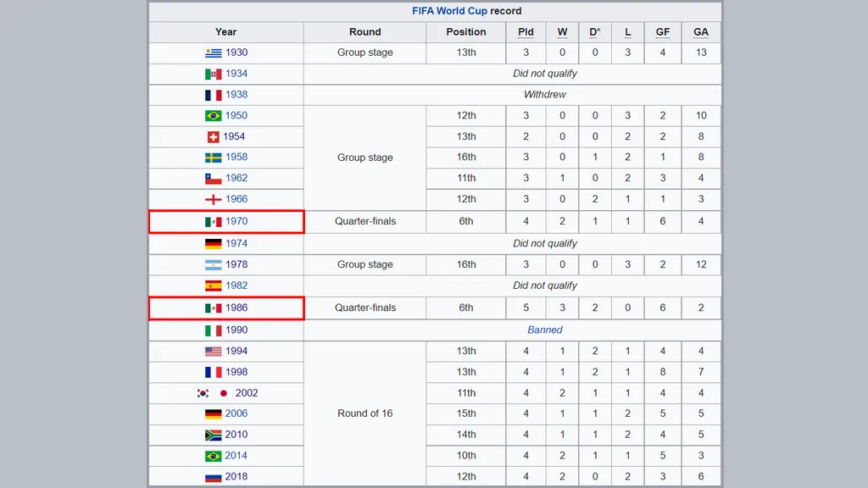Click the South Korea flag beside 2002
868x488 pixels.
tap(203, 393)
